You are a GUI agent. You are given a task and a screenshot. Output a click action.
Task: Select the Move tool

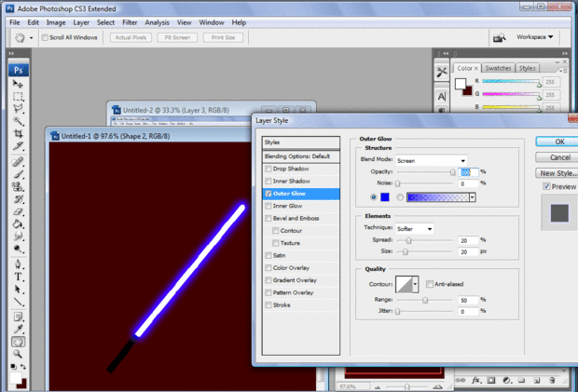coord(18,84)
